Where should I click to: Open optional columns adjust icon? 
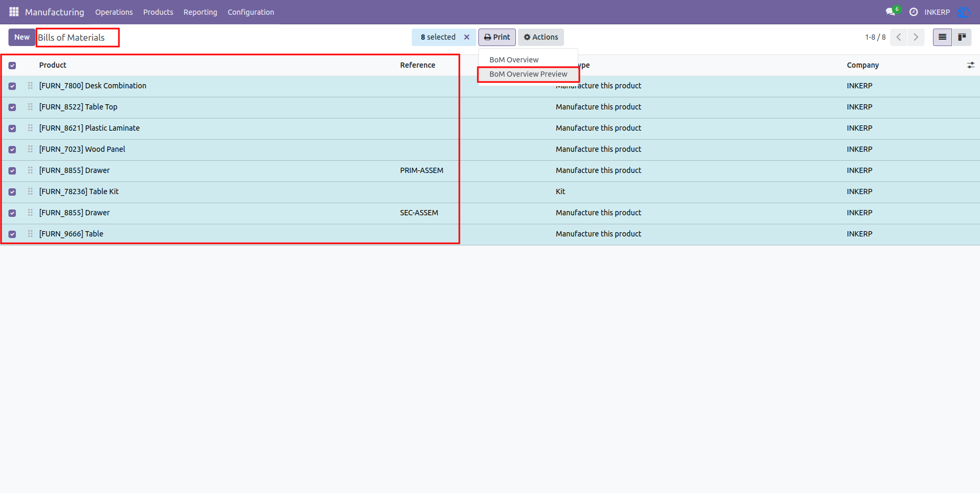pyautogui.click(x=970, y=65)
